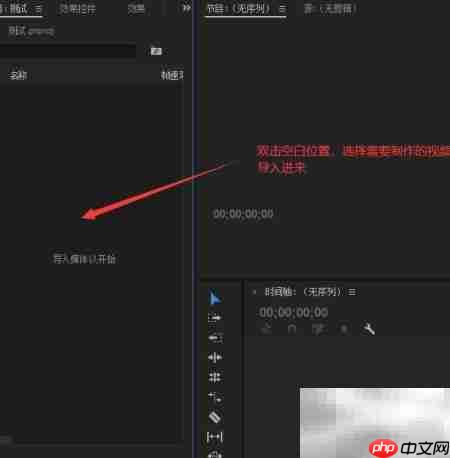Switch to the 测试 project tab
This screenshot has height=458, width=450.
15,9
